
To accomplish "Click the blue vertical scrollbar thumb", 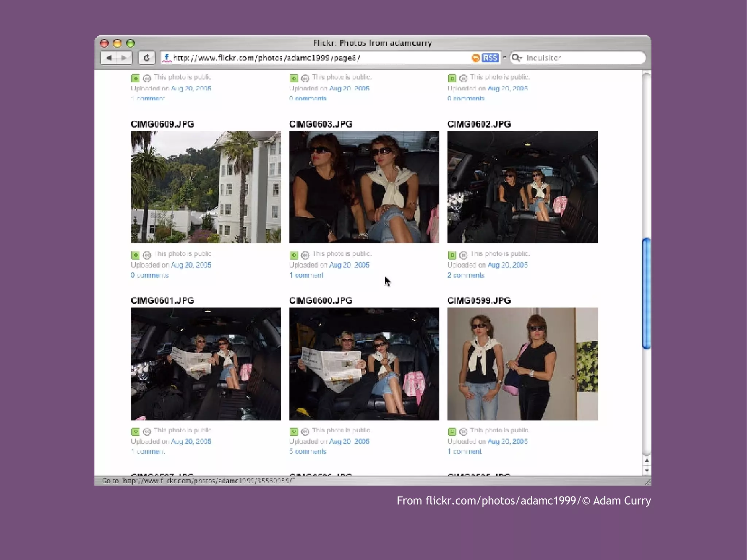I will click(646, 293).
